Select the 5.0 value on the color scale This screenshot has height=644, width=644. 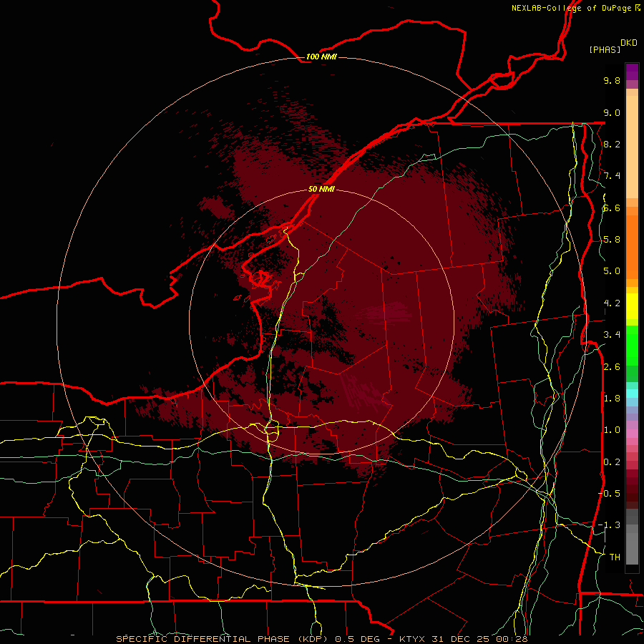pyautogui.click(x=612, y=271)
